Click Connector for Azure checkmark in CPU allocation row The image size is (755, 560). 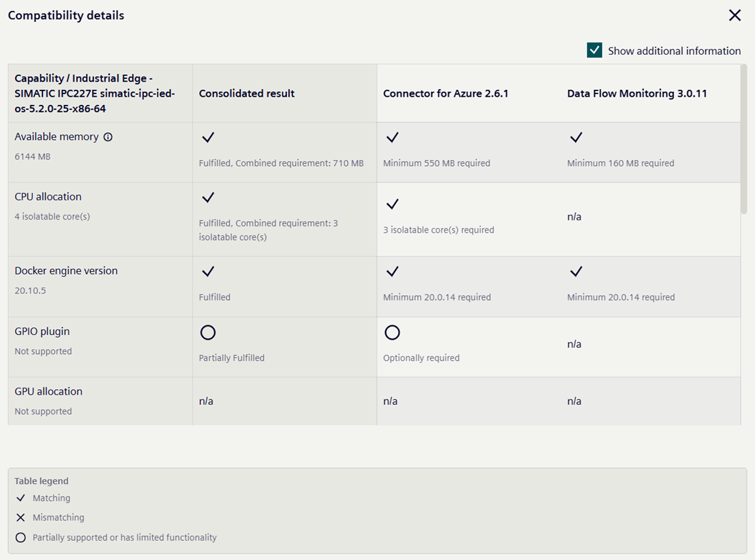[x=393, y=204]
